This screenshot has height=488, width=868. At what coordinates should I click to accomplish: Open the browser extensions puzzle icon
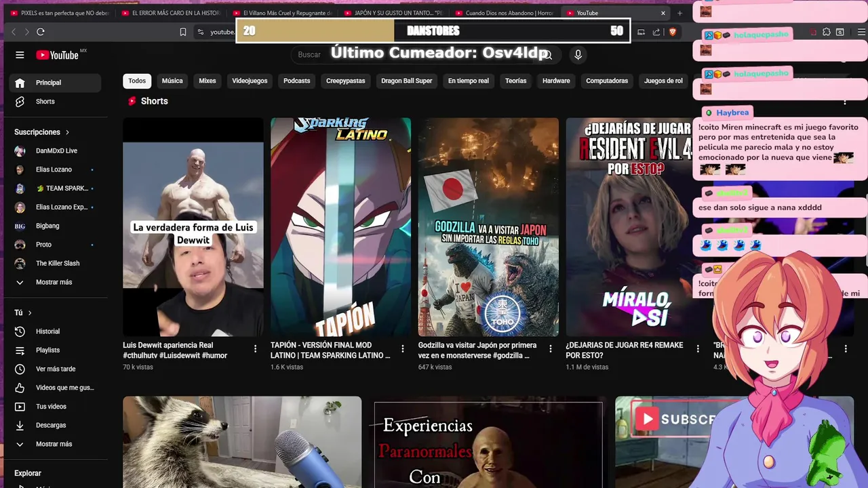826,32
